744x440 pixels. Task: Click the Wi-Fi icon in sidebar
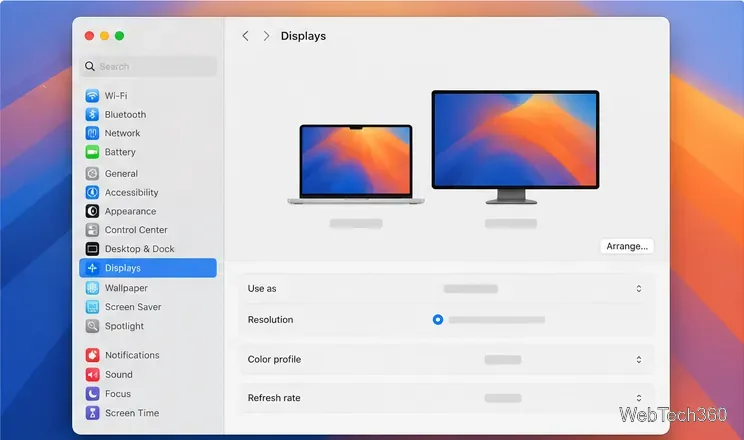pos(92,95)
